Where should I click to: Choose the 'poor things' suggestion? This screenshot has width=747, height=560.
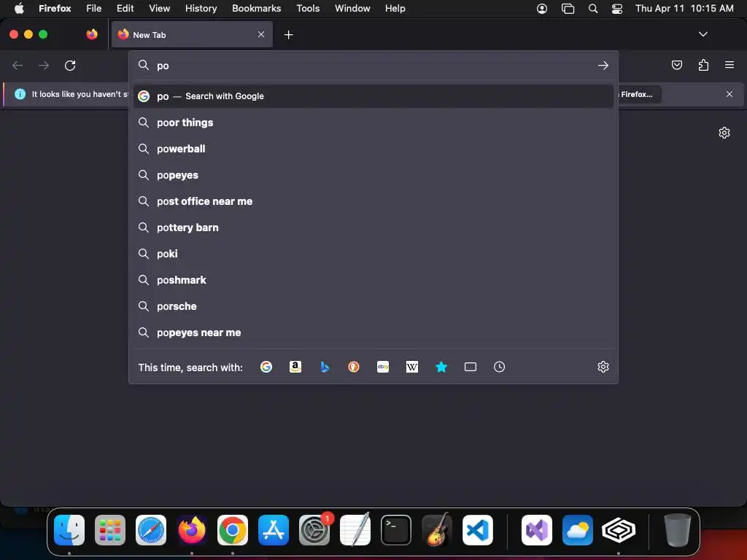[373, 122]
